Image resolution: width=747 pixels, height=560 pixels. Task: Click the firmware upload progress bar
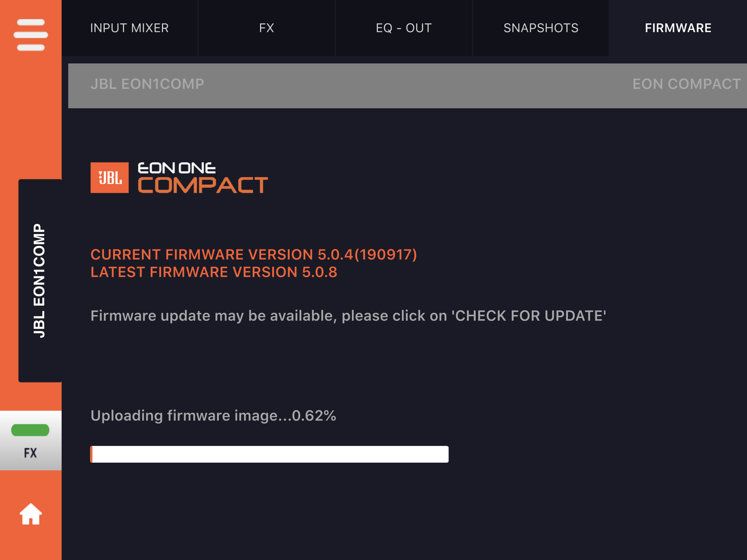click(269, 454)
